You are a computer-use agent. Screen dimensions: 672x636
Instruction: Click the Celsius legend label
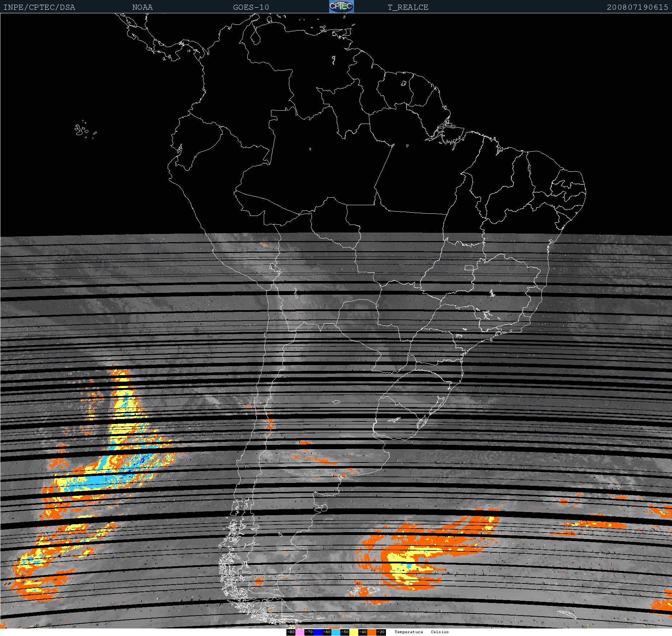pyautogui.click(x=440, y=632)
